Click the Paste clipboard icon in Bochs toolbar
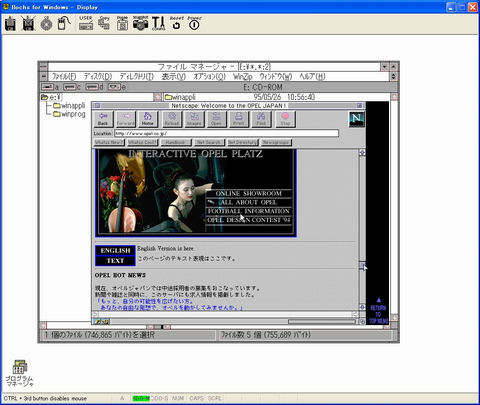This screenshot has width=480, height=405. [122, 23]
